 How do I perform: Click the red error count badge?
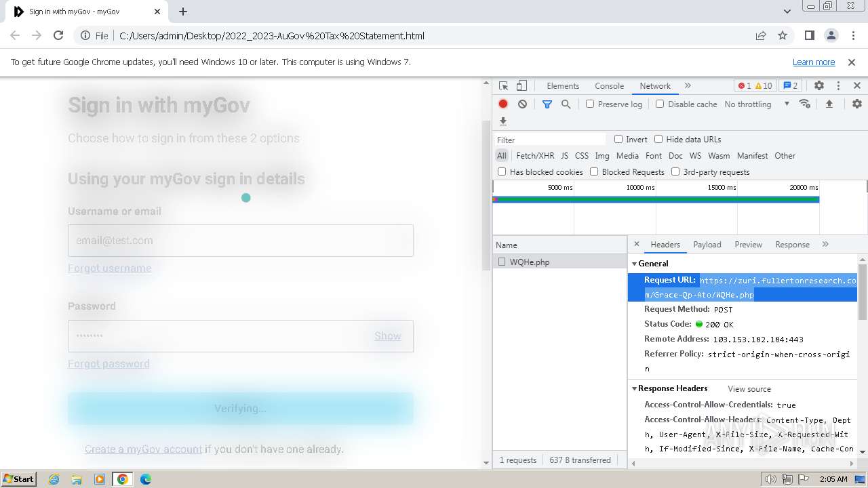pos(745,86)
